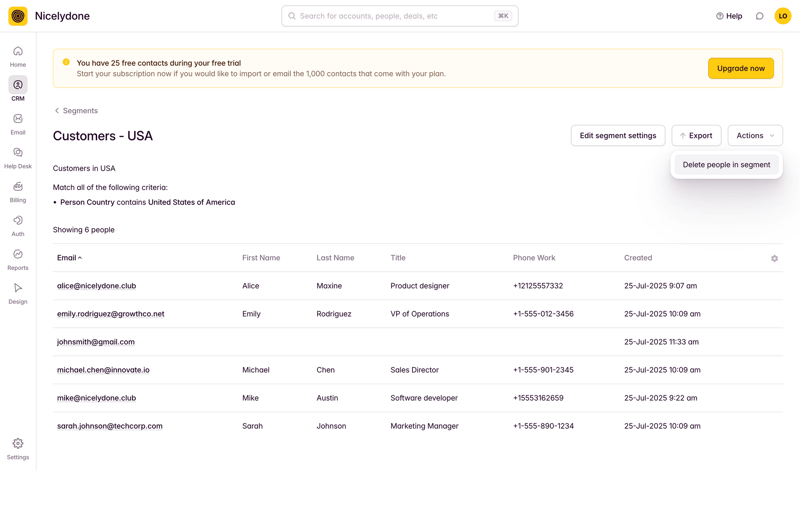800x527 pixels.
Task: Open the Design sidebar icon
Action: pyautogui.click(x=18, y=288)
